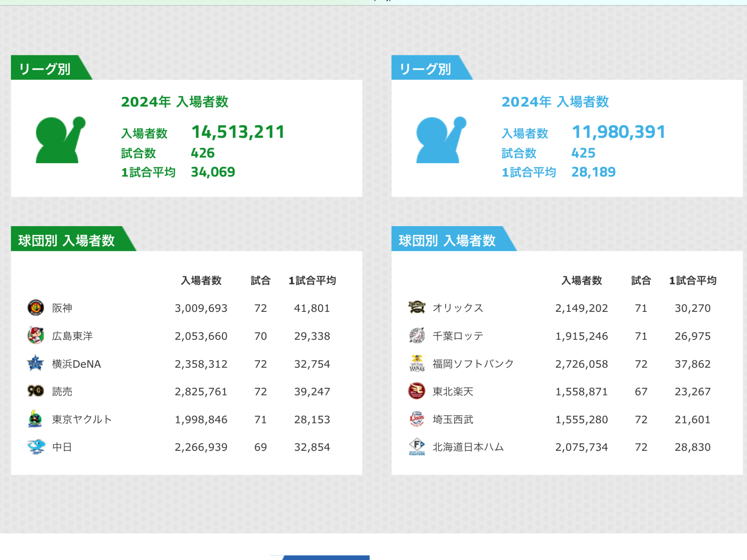Click the team name 埼玉西武
Viewport: 747px width, 560px height.
(x=453, y=420)
